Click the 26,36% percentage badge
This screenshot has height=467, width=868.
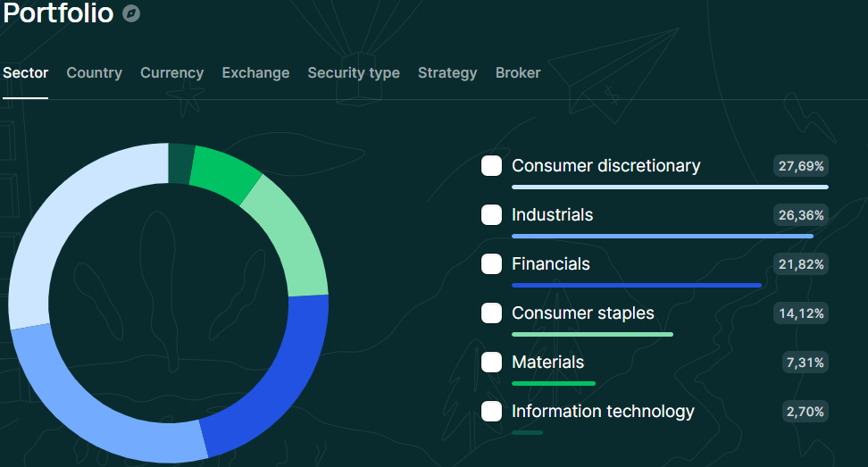tap(801, 215)
